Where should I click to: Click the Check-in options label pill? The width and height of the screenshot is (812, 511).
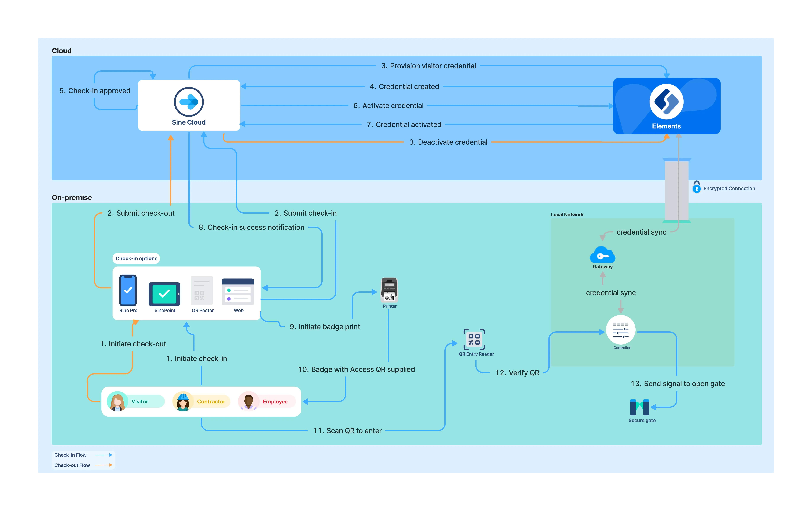136,259
